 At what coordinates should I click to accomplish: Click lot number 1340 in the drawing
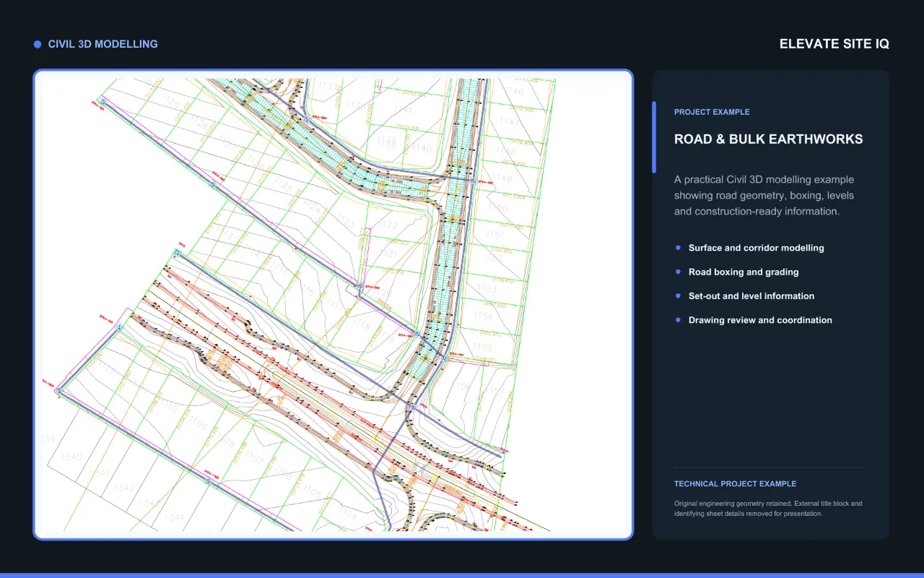[x=72, y=457]
